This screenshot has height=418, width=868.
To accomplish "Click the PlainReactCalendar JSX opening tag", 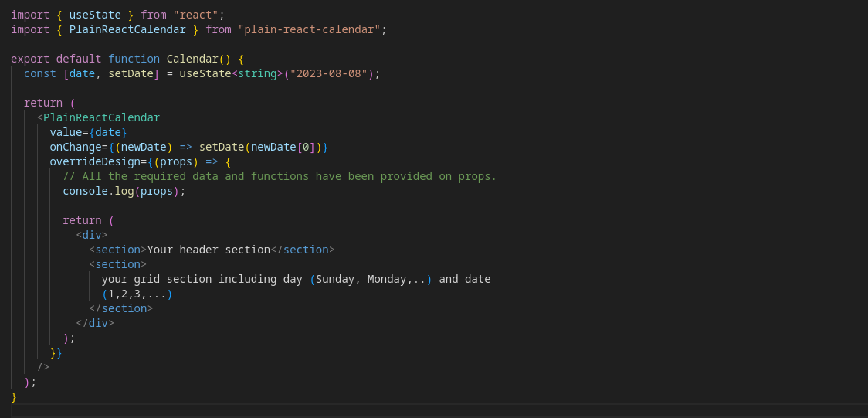I will 101,117.
